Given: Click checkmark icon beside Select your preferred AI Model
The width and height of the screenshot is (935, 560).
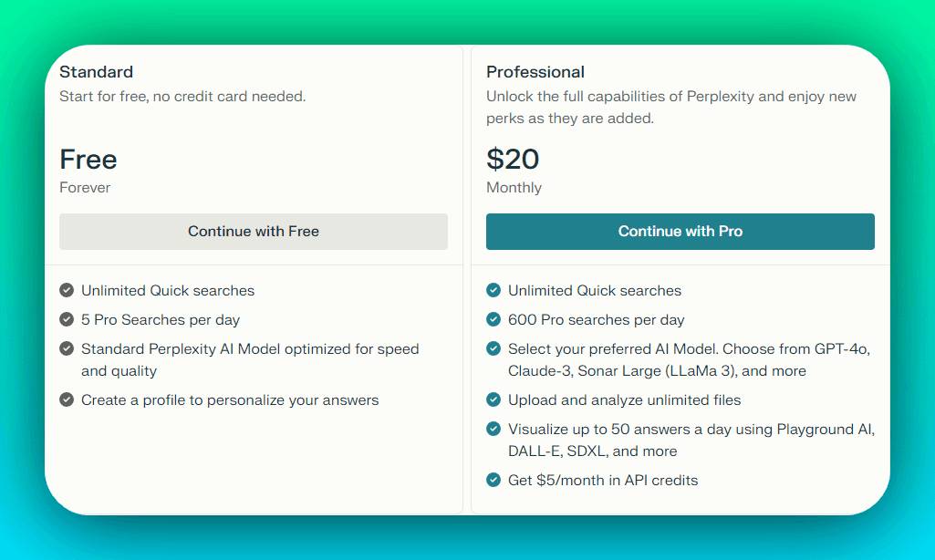Looking at the screenshot, I should [493, 349].
